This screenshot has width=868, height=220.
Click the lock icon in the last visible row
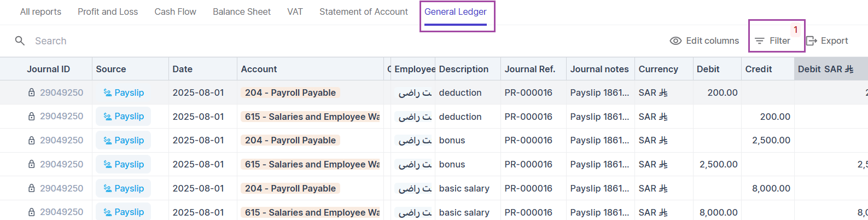(x=32, y=212)
